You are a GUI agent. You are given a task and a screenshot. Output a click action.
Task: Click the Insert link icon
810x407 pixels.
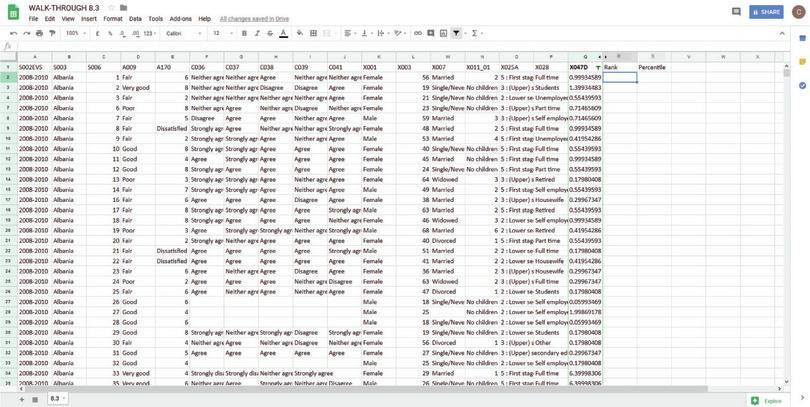pyautogui.click(x=418, y=33)
